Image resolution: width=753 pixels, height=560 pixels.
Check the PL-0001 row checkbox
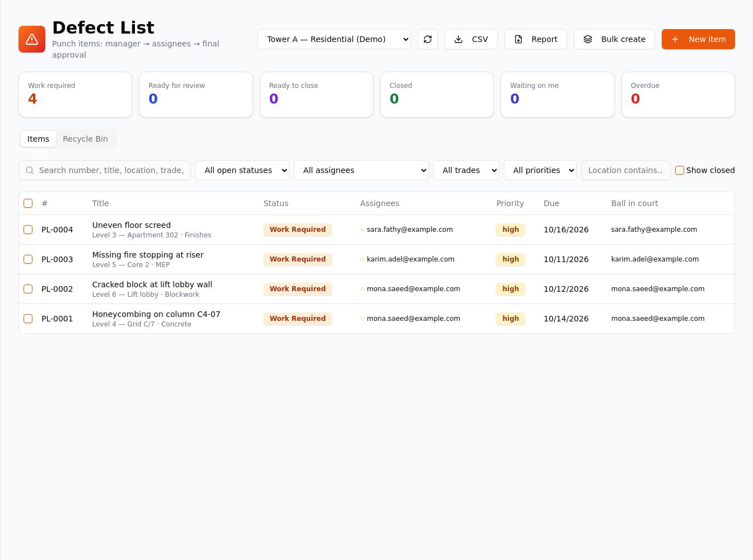28,319
